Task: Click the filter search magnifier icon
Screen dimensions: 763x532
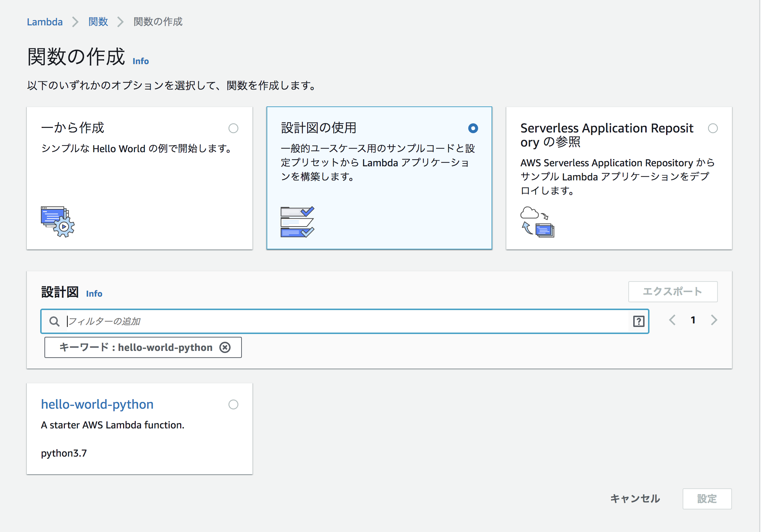Action: 54,321
